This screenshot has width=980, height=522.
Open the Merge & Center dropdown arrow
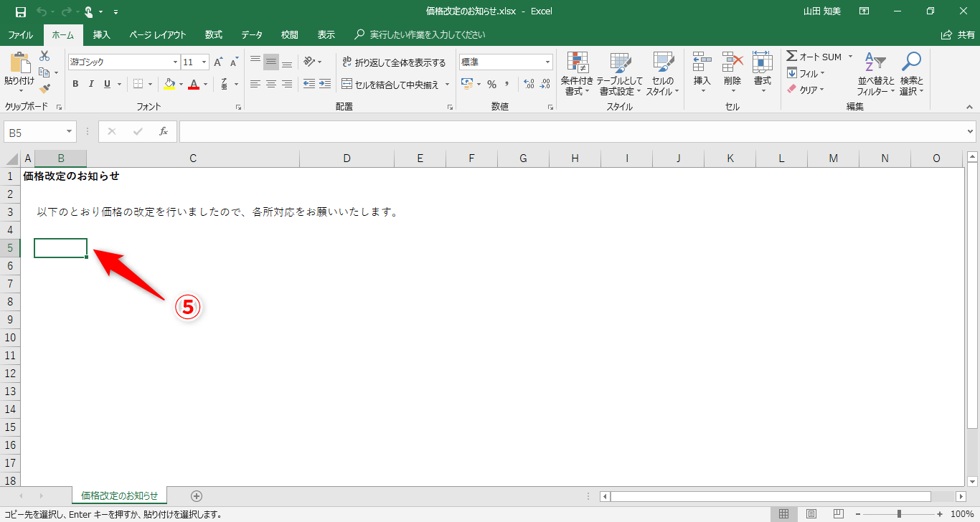click(x=447, y=85)
